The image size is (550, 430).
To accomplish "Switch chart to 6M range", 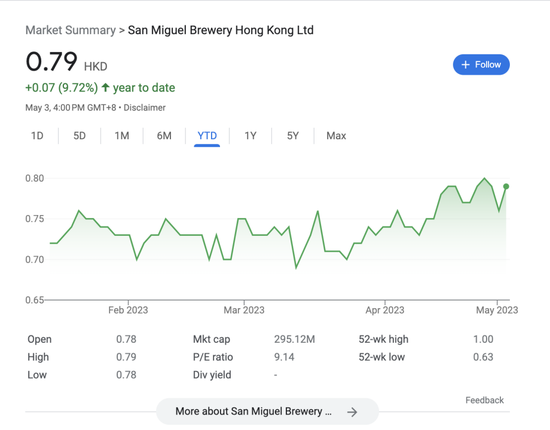I will (x=164, y=136).
